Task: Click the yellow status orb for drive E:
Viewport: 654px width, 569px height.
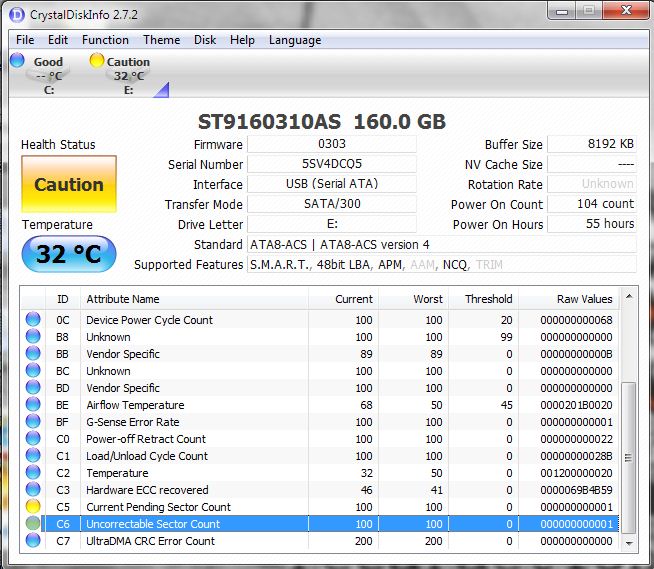Action: tap(96, 60)
